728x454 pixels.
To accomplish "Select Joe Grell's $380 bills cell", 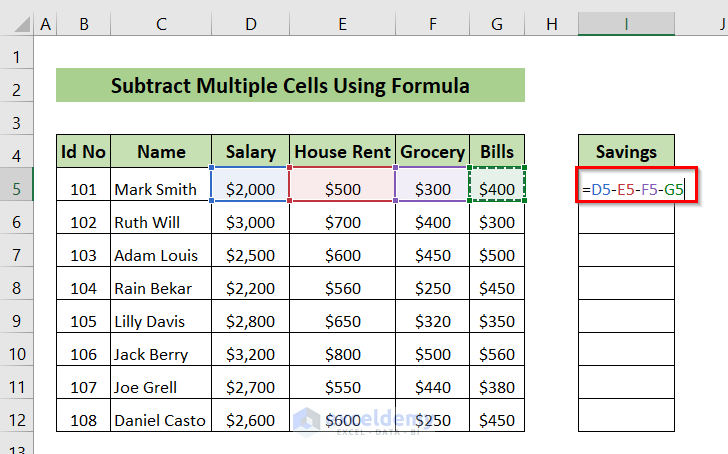I will 497,386.
